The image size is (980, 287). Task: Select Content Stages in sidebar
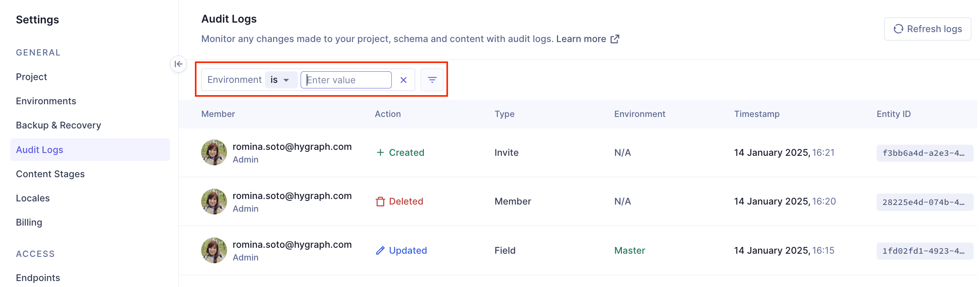50,174
